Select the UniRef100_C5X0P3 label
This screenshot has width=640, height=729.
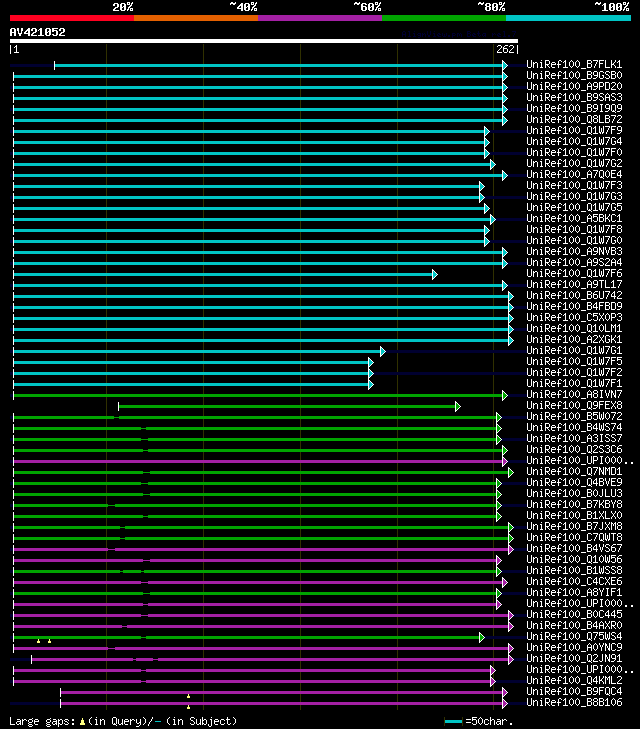[x=574, y=318]
